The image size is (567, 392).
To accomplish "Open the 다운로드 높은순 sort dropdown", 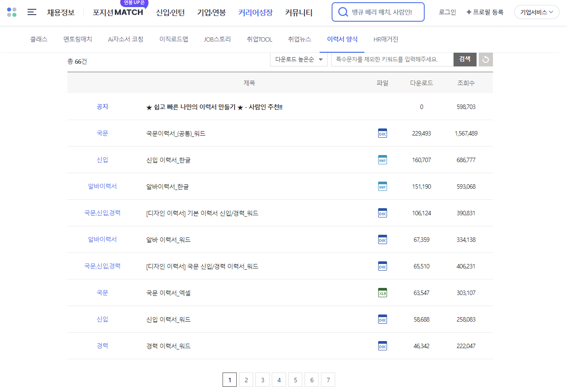I will click(x=298, y=59).
